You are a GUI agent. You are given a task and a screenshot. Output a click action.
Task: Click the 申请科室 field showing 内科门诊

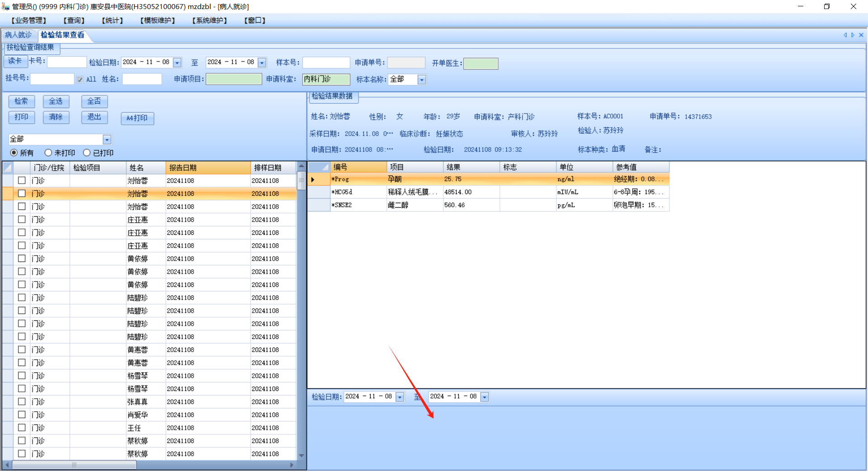(326, 80)
